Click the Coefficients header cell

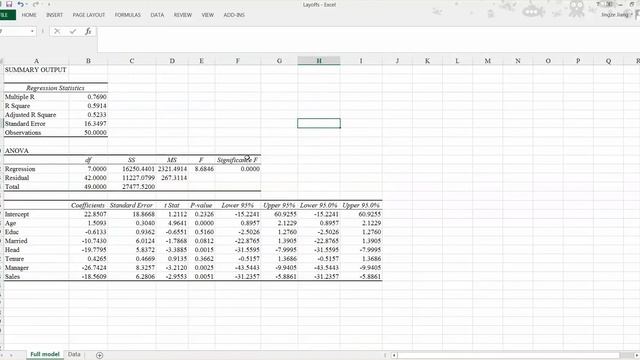click(88, 205)
